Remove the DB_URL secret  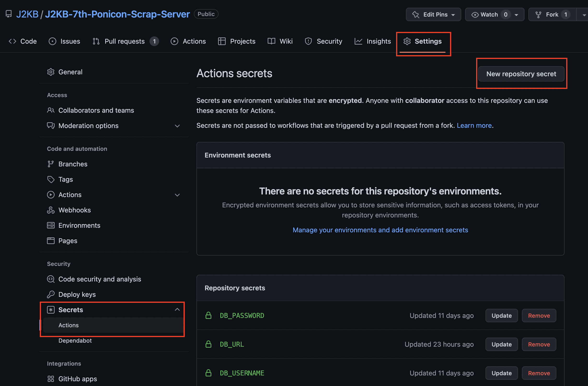(x=539, y=344)
